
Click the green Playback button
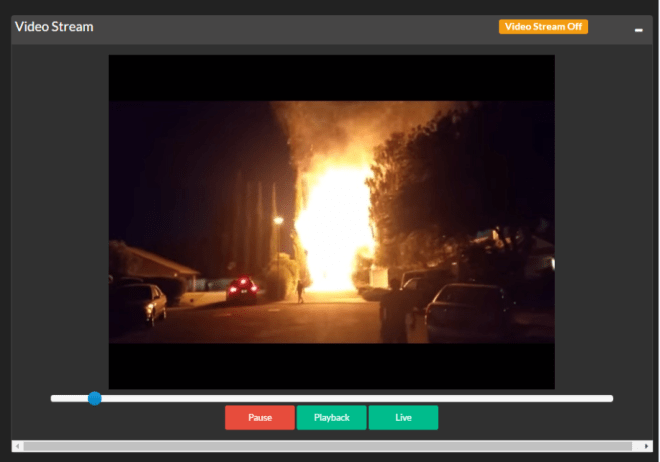[332, 418]
